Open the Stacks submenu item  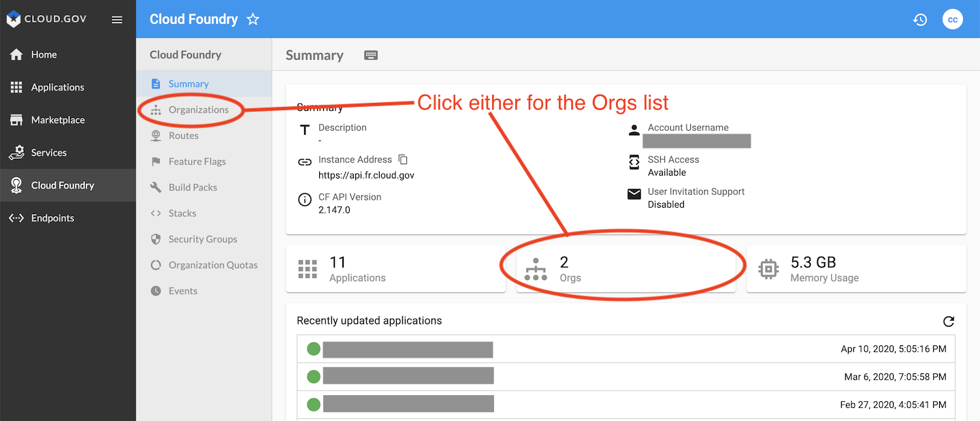(x=204, y=213)
